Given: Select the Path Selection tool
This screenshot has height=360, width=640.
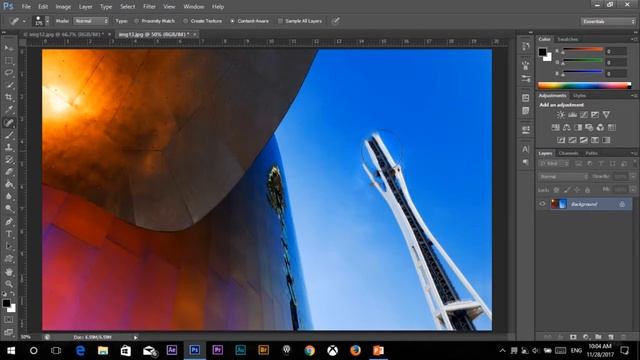Looking at the screenshot, I should tap(9, 247).
